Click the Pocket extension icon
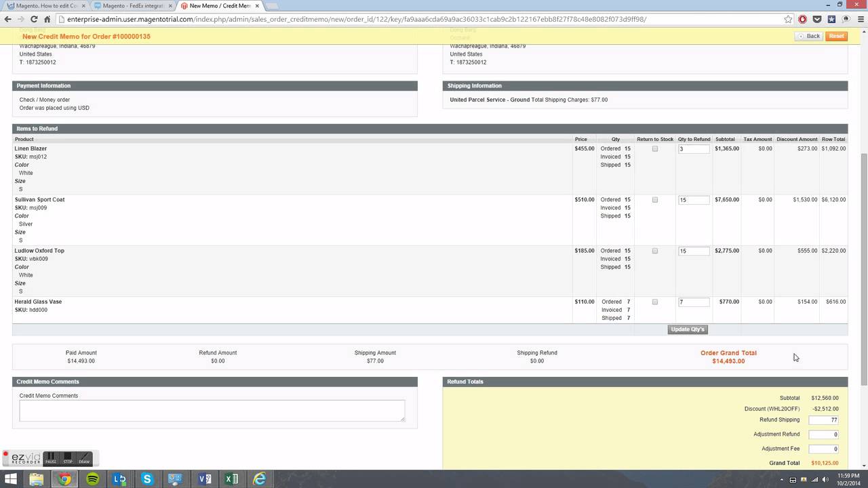Viewport: 868px width, 488px height. 817,19
